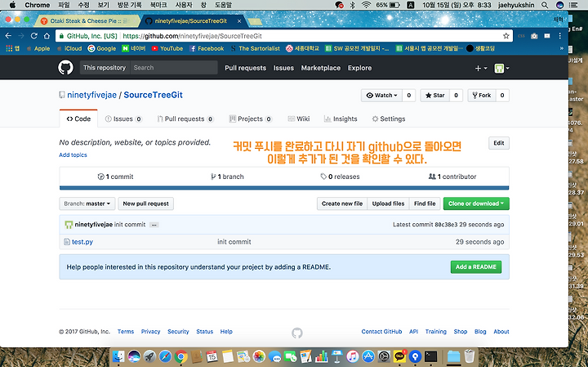Open Messages from the Dock
The image size is (588, 367).
[x=274, y=356]
